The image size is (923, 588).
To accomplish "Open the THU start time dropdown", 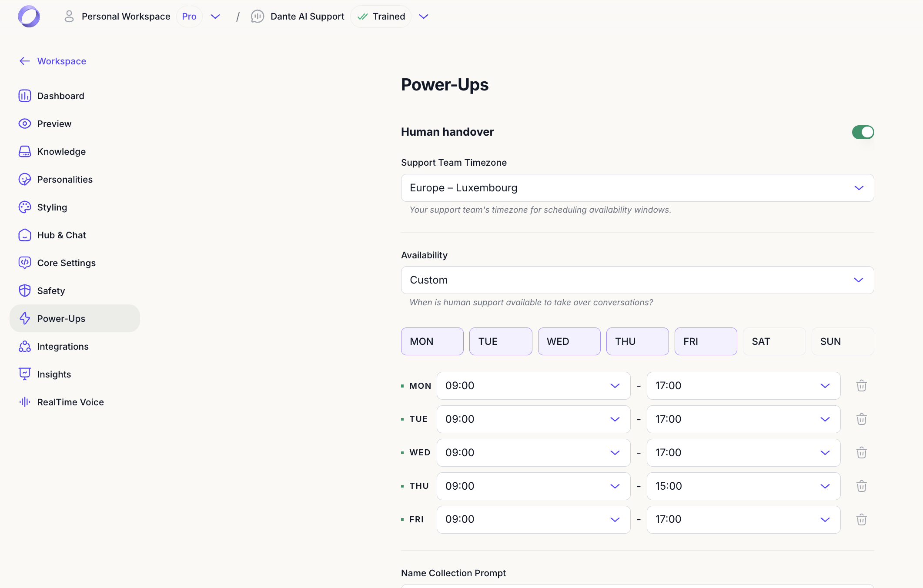I will 534,486.
